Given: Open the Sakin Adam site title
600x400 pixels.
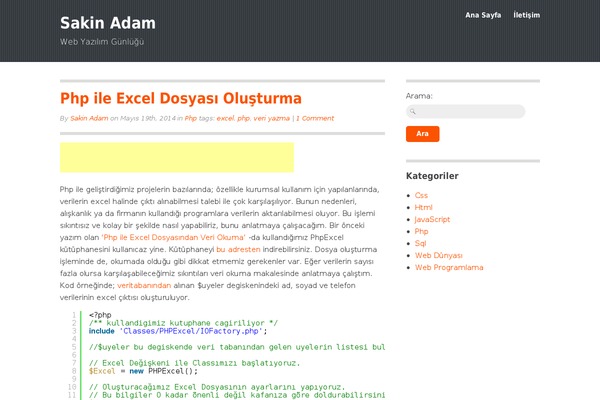Looking at the screenshot, I should click(x=108, y=23).
